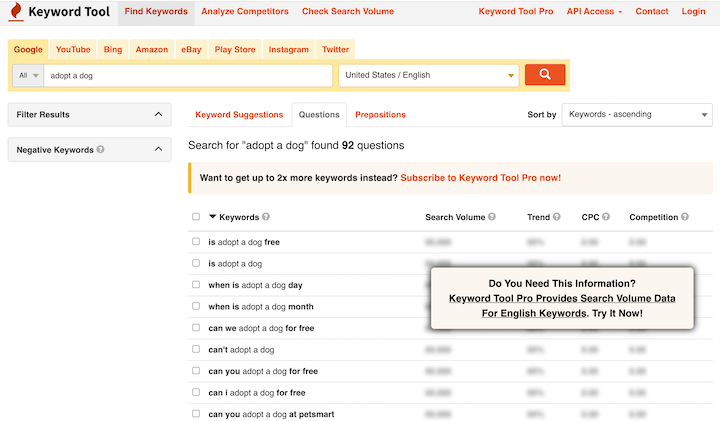Viewport: 720px width, 421px height.
Task: Check the 'is adopt a dog' row
Action: [196, 263]
